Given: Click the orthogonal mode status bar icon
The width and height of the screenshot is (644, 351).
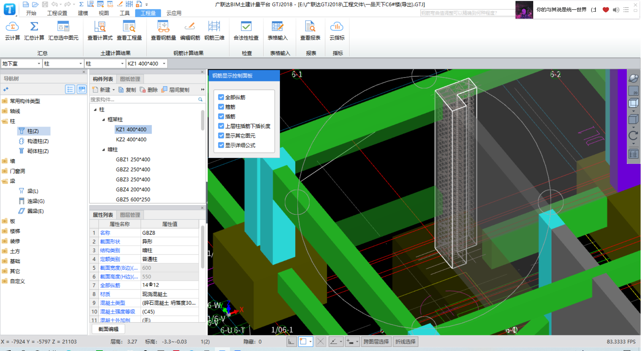Looking at the screenshot, I should (x=291, y=342).
